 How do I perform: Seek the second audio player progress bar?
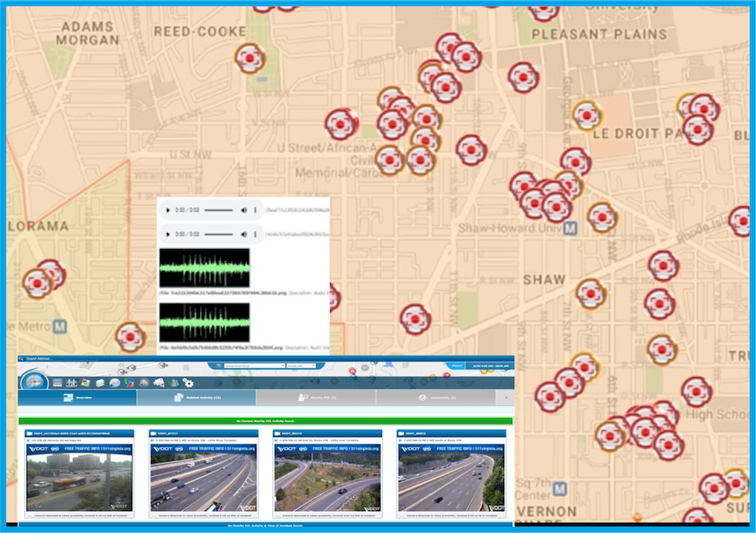(x=218, y=235)
